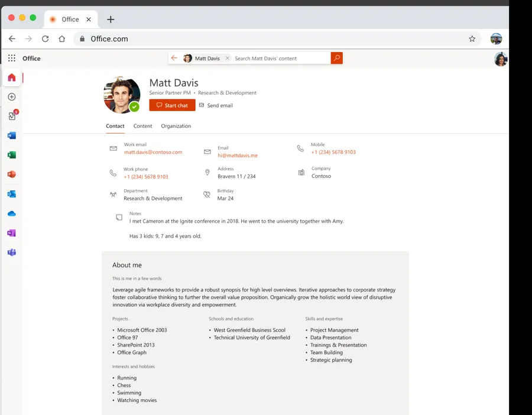
Task: Open the Office app launcher grid
Action: tap(12, 58)
